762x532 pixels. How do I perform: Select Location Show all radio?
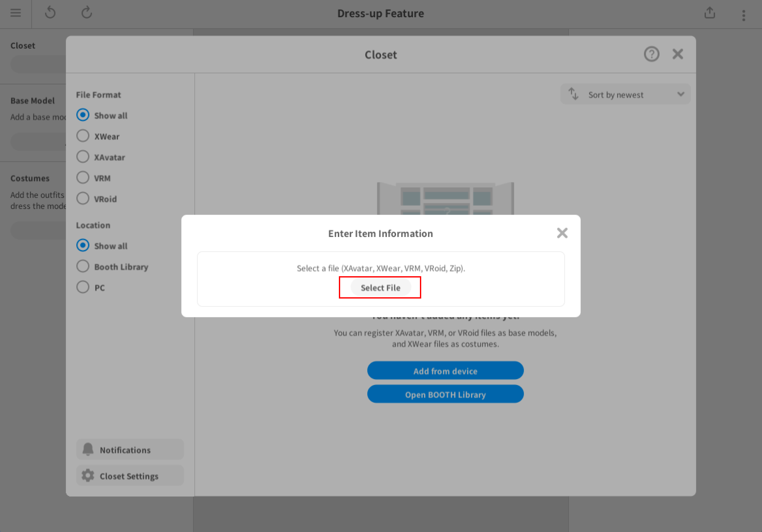83,246
